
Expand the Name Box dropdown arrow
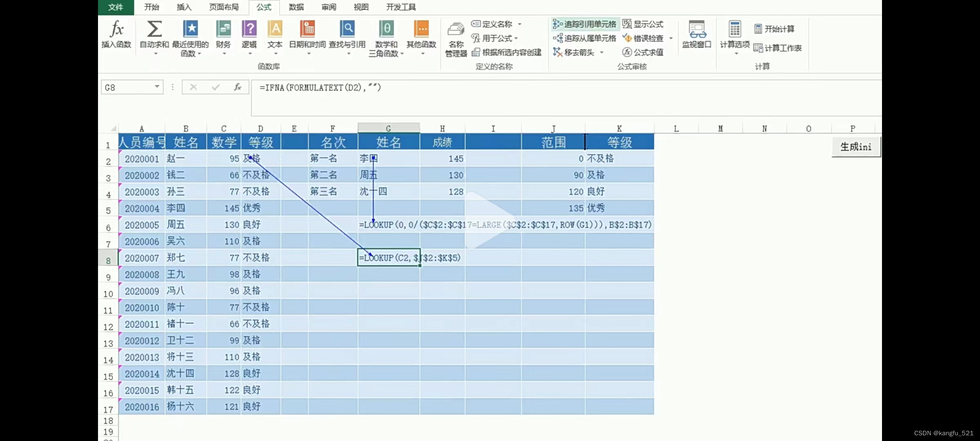point(157,87)
